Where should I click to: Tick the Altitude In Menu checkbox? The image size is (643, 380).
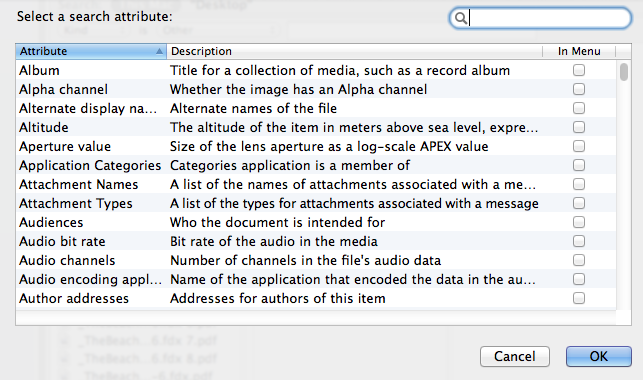click(579, 127)
